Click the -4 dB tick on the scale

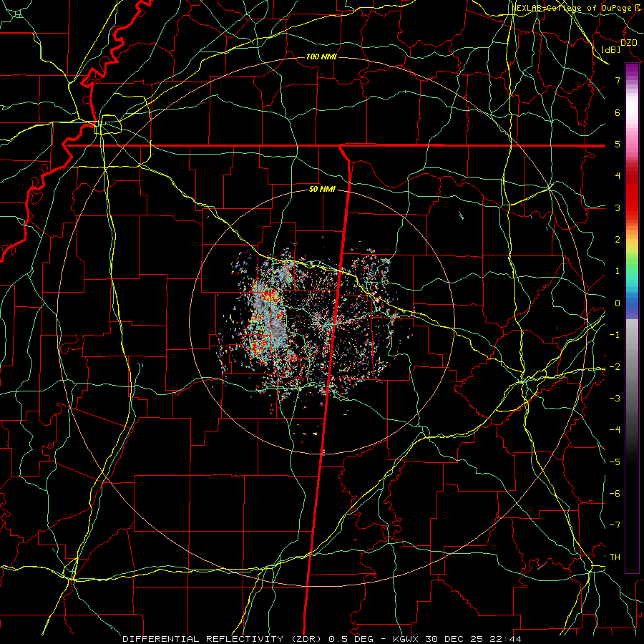[615, 430]
